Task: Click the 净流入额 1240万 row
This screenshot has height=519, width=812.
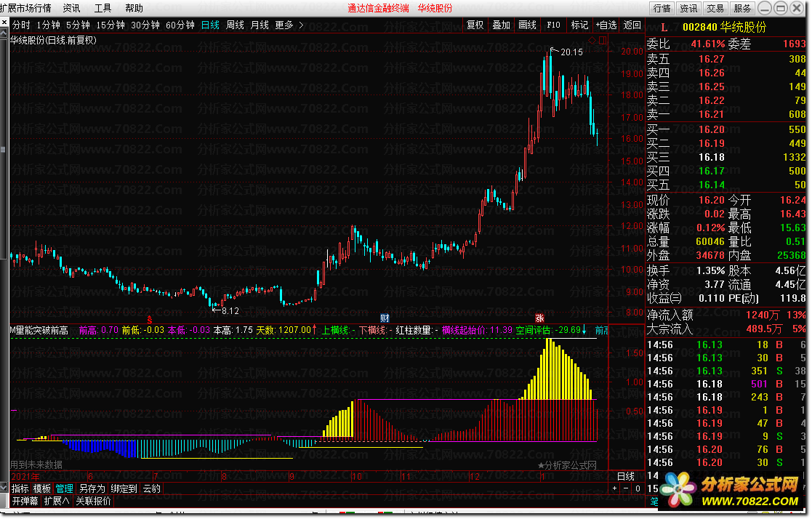Action: coord(726,315)
